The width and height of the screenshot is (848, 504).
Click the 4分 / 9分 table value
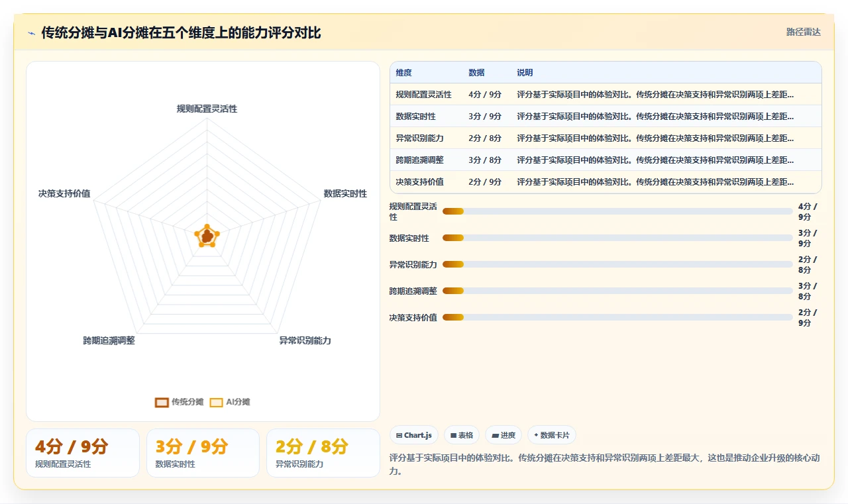point(485,95)
